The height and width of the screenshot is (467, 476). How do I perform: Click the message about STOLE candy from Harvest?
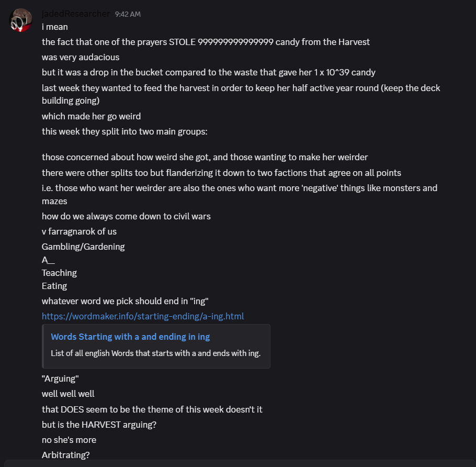206,42
